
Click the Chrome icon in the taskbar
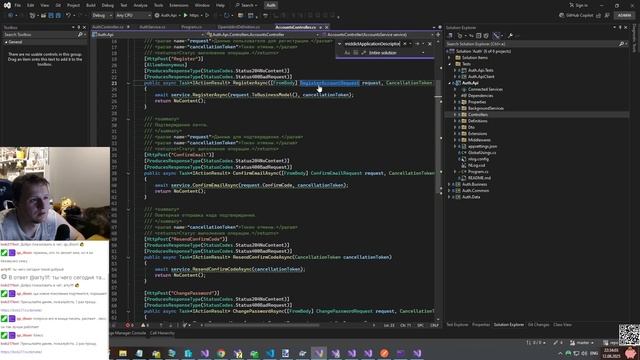click(x=221, y=353)
